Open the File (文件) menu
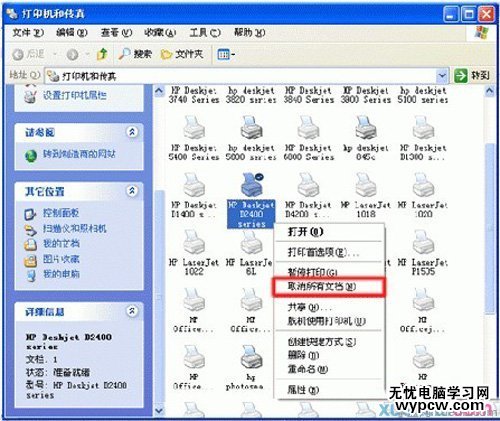 (28, 33)
